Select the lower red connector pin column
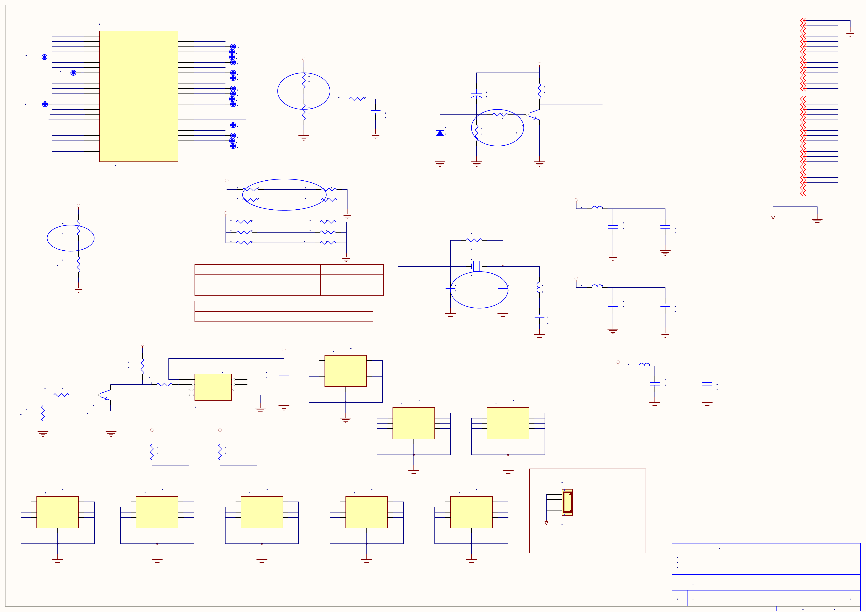 (803, 146)
